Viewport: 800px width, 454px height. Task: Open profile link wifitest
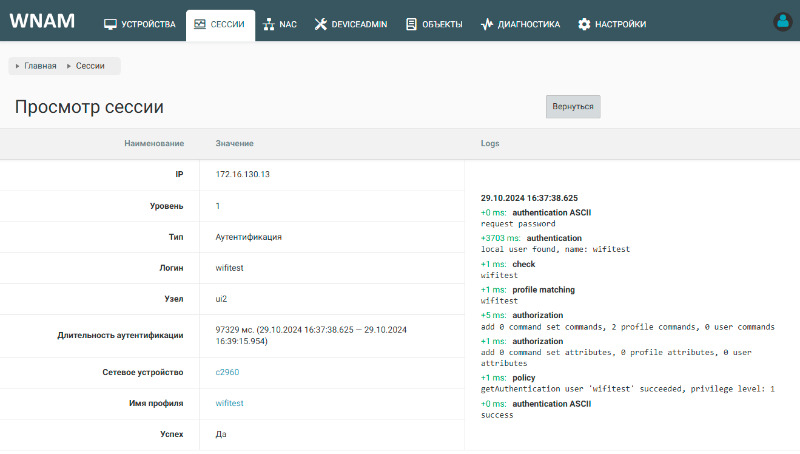(x=229, y=403)
